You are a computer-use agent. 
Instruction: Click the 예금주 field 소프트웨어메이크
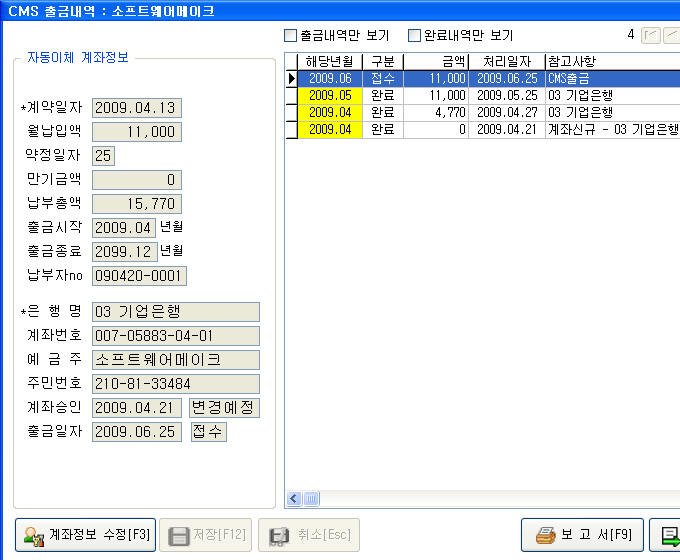click(176, 360)
